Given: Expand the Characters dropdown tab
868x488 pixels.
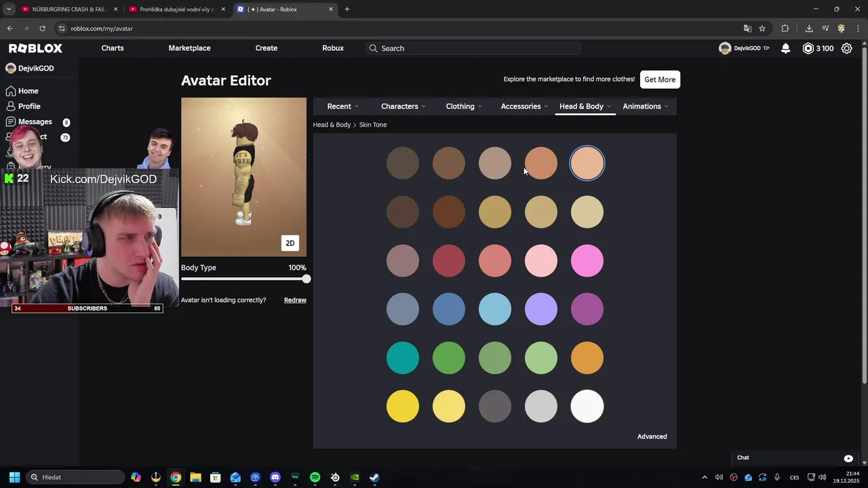Looking at the screenshot, I should point(403,106).
